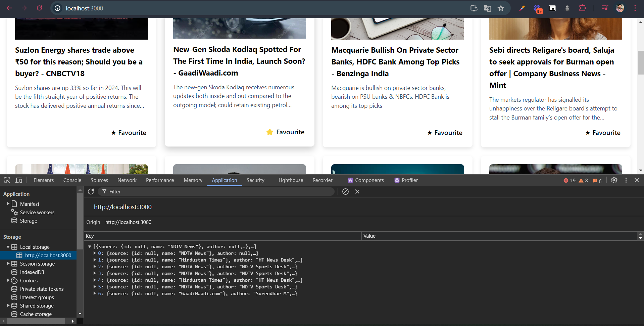Close the DevTools panel
644x326 pixels.
click(637, 180)
